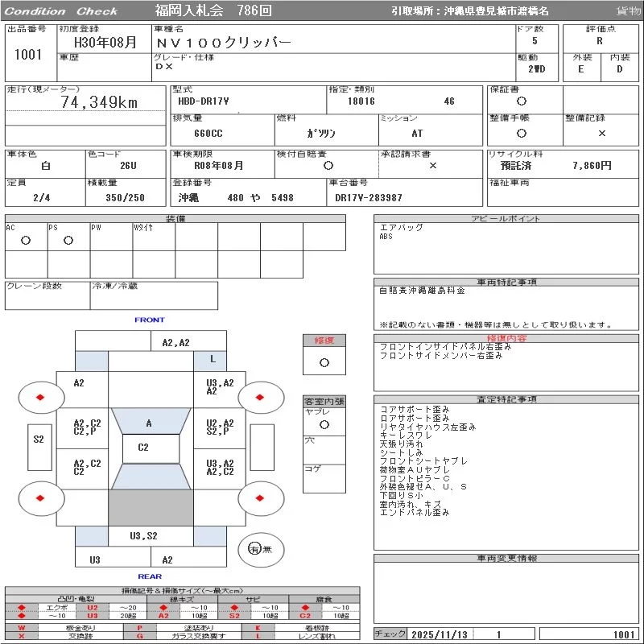Click the left side sill marked S2
644x644 pixels.
tap(39, 440)
